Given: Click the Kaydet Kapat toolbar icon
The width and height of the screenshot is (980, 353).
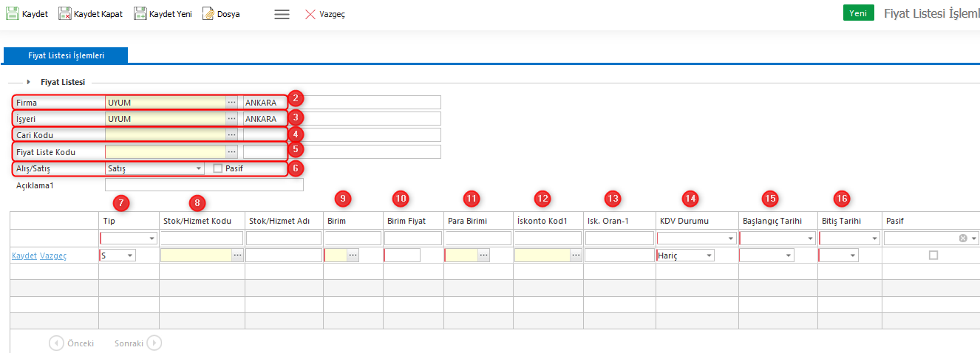Looking at the screenshot, I should point(64,14).
